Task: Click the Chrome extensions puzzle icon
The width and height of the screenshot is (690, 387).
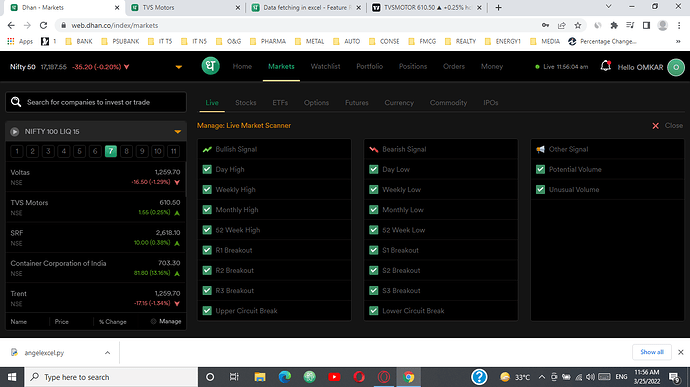Action: click(x=614, y=26)
